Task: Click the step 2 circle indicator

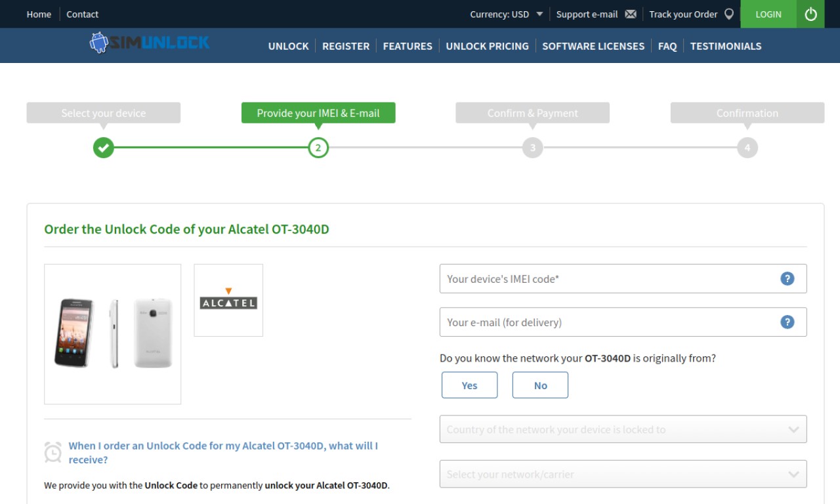Action: 318,148
